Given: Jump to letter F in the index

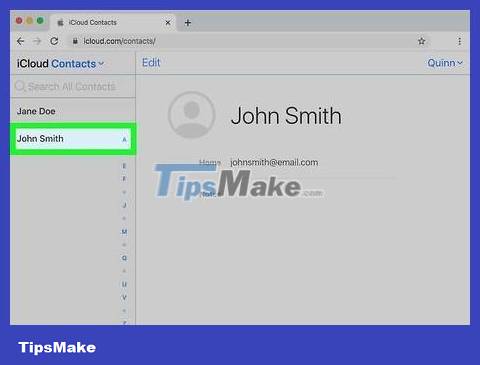Looking at the screenshot, I should point(124,179).
